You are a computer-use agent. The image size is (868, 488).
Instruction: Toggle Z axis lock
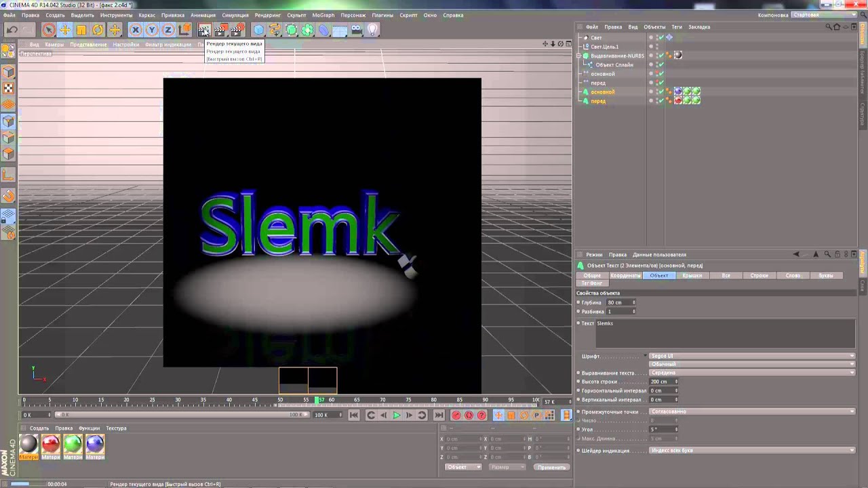168,30
